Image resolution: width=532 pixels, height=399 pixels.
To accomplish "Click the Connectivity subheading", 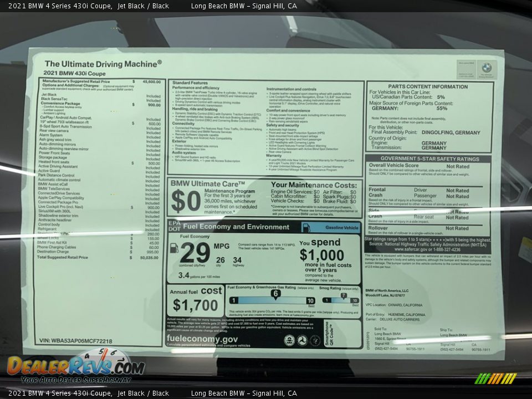I will [183, 124].
